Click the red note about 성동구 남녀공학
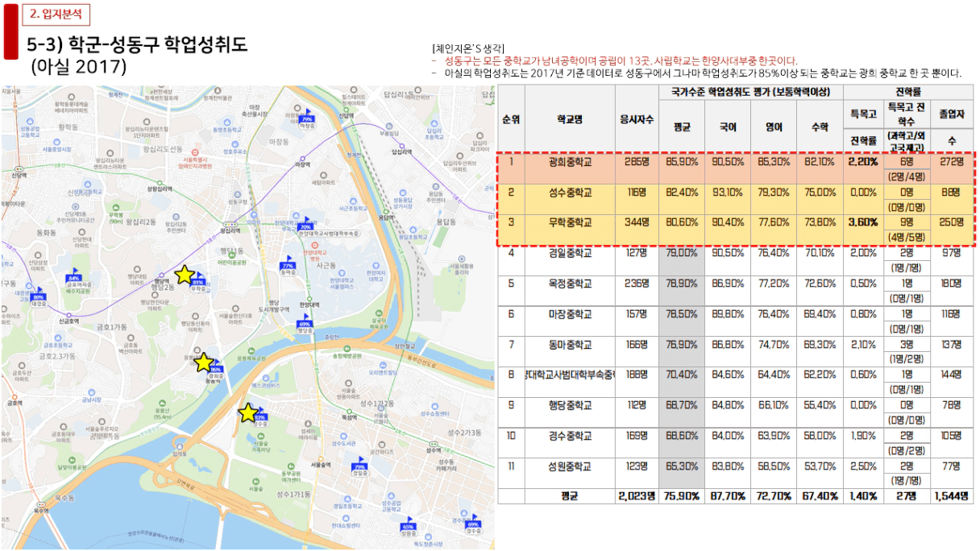 click(621, 60)
